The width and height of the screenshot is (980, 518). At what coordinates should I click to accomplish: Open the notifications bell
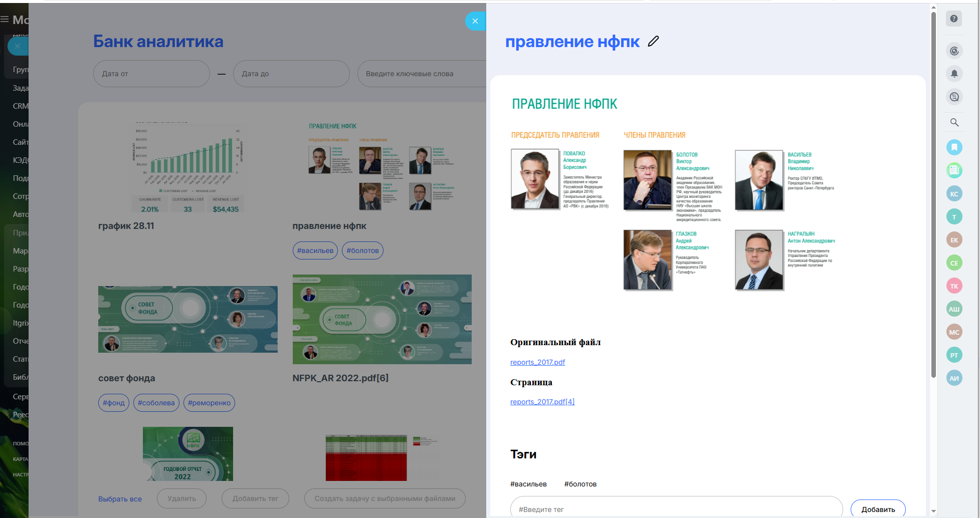pyautogui.click(x=954, y=74)
